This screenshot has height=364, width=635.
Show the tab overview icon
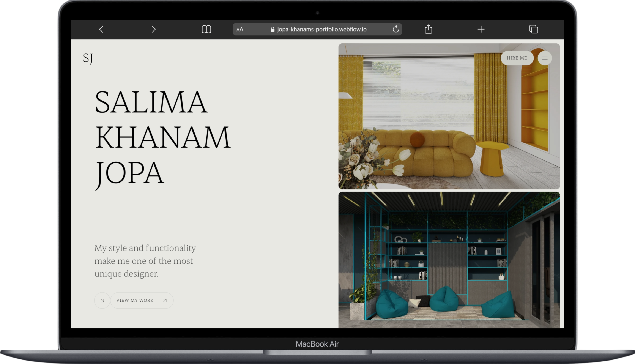tap(534, 29)
